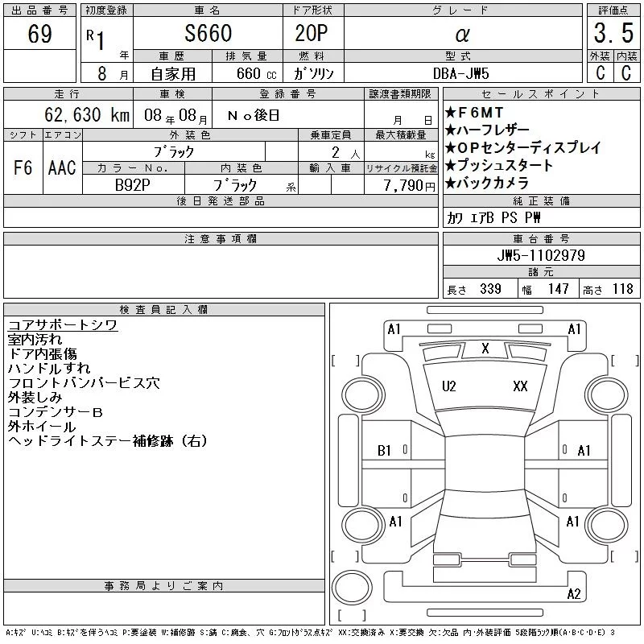This screenshot has width=644, height=644.
Task: Select the equipment line カワ エアB PS PW
Action: coord(493,217)
